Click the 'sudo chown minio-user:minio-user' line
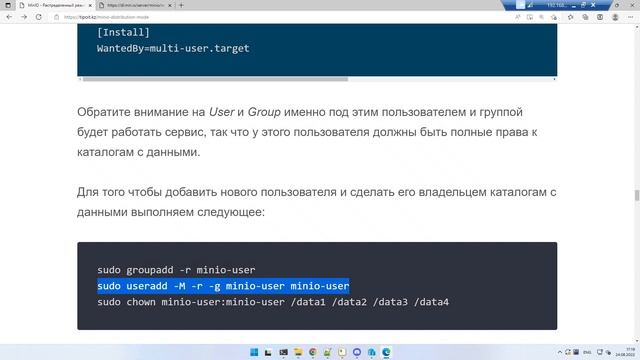 click(273, 302)
